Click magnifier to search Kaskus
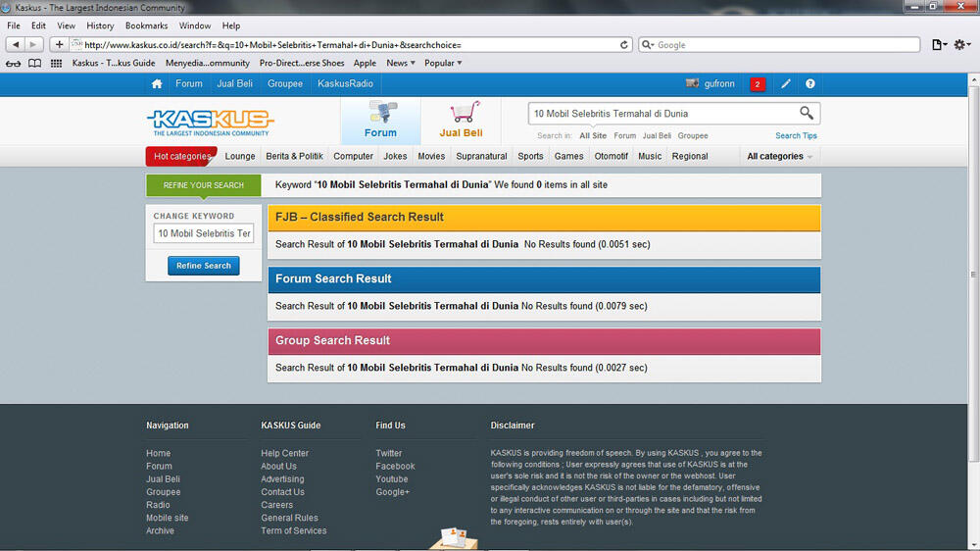 [x=807, y=113]
